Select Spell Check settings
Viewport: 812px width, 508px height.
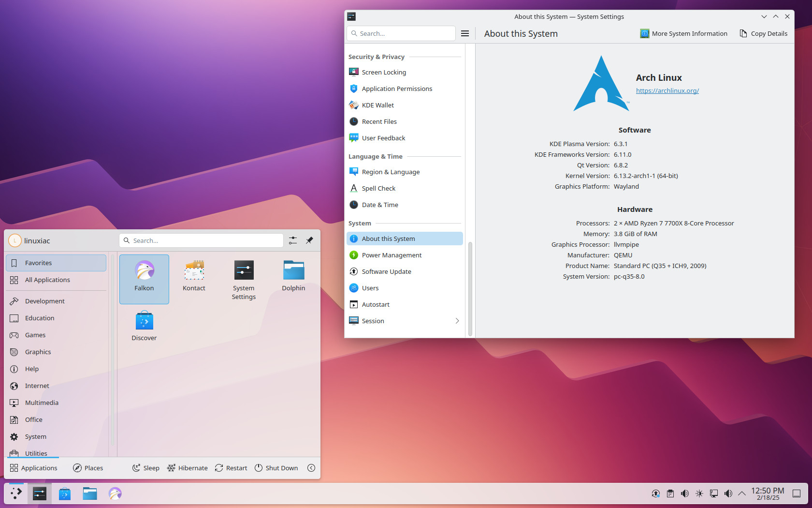[405, 188]
